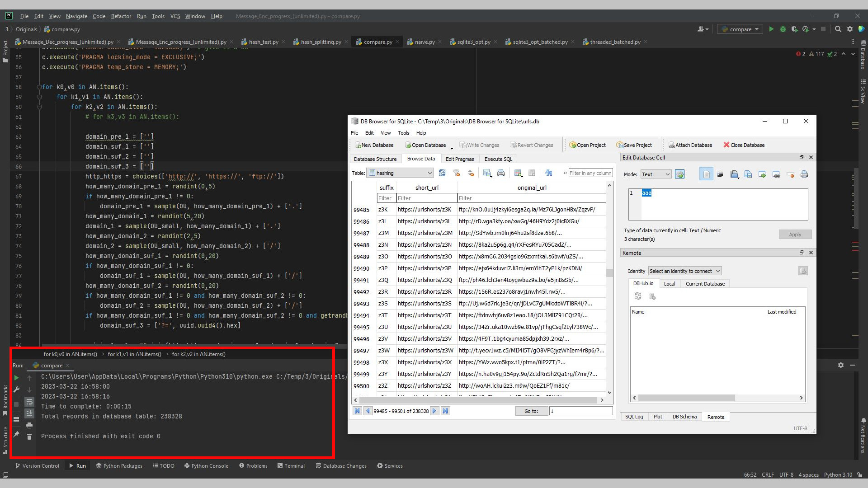Click the Go to record field
Screen dimensions: 868x488
(x=580, y=411)
